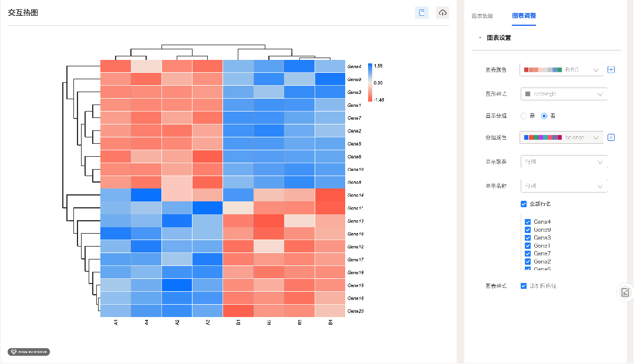Switch to the 图表调整 tab
Image resolution: width=634 pixels, height=364 pixels.
point(524,16)
